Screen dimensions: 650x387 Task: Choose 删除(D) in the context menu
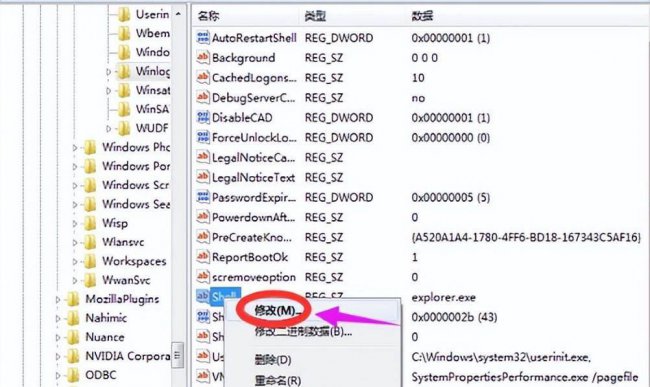pos(273,360)
